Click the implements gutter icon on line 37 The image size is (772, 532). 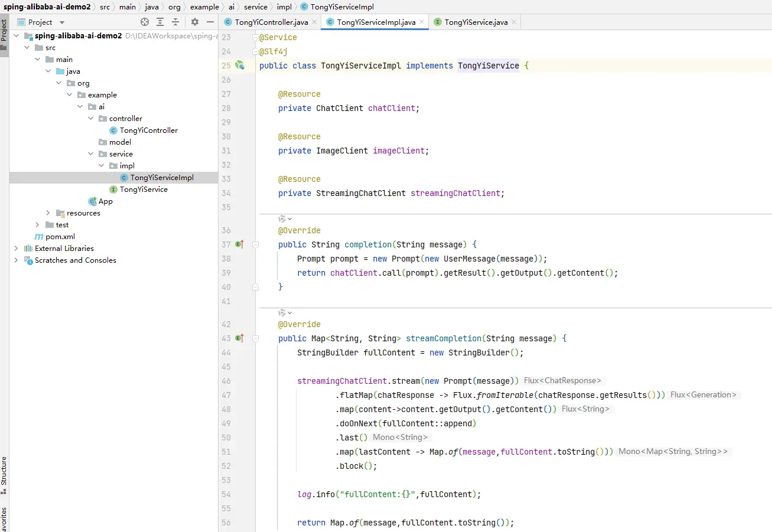(x=239, y=244)
